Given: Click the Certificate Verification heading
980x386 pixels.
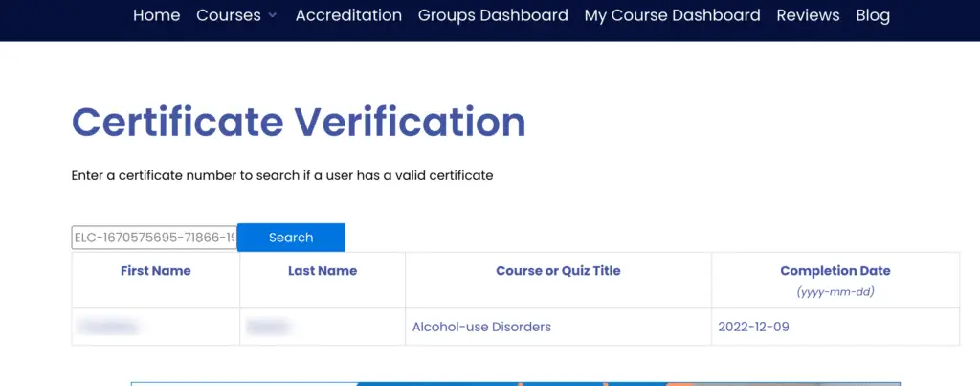Looking at the screenshot, I should point(299,122).
